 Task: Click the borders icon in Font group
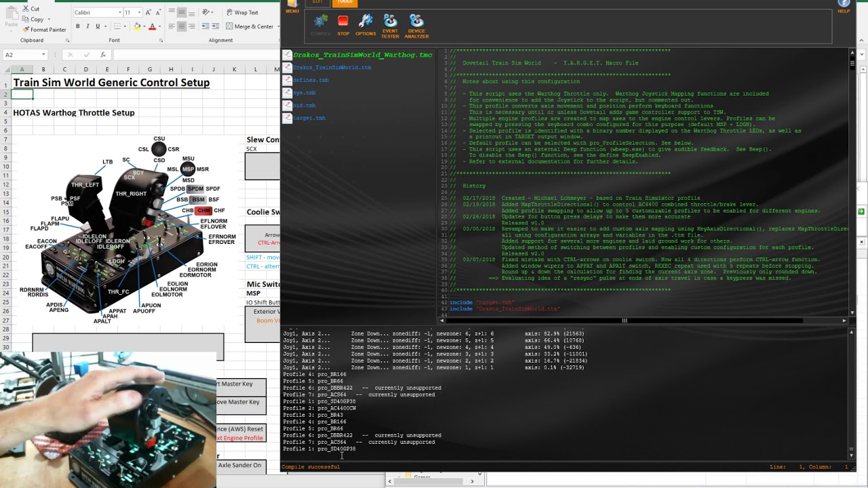(x=116, y=26)
